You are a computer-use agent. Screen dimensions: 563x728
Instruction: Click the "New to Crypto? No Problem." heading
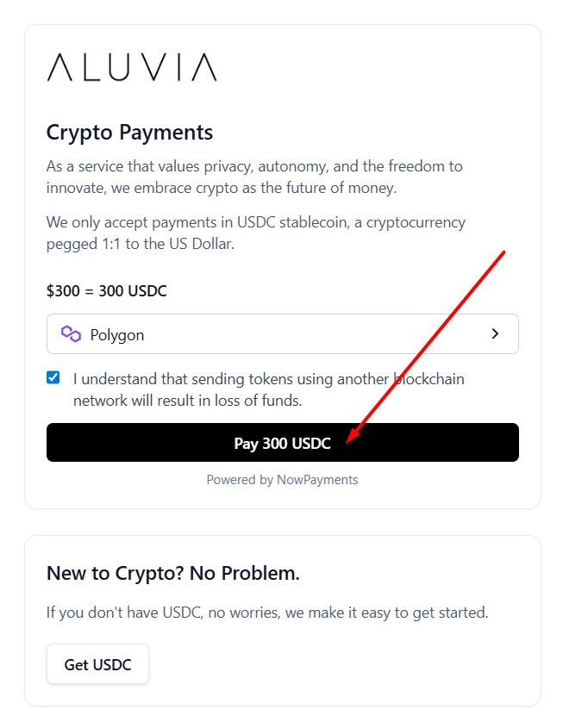tap(172, 574)
